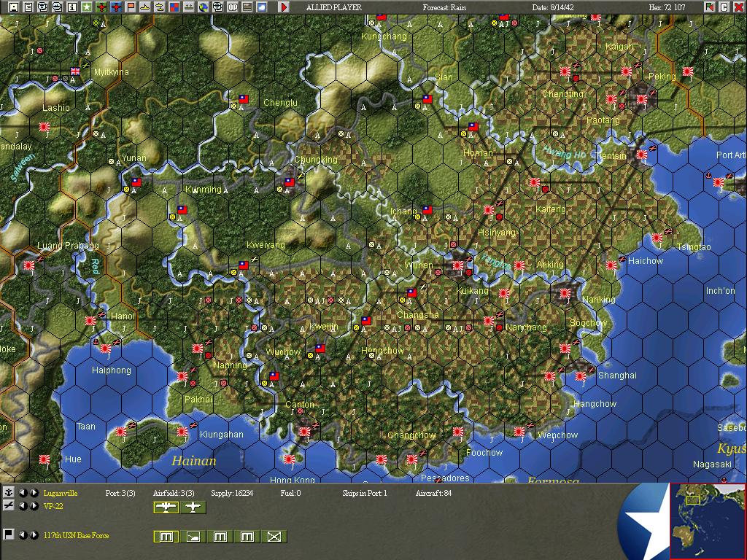Select the third land unit icon
Image resolution: width=747 pixels, height=560 pixels.
[220, 537]
